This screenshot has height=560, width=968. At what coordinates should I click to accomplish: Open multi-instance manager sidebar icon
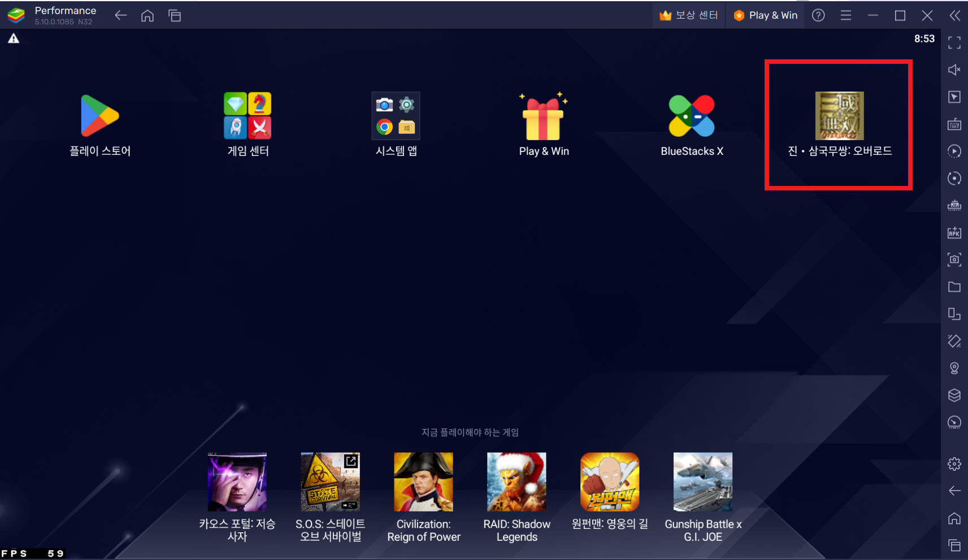pyautogui.click(x=954, y=314)
